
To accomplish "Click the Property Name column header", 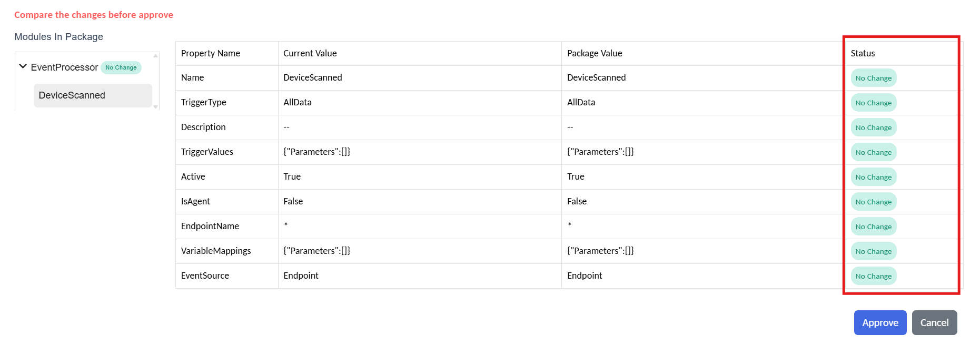I will coord(211,53).
